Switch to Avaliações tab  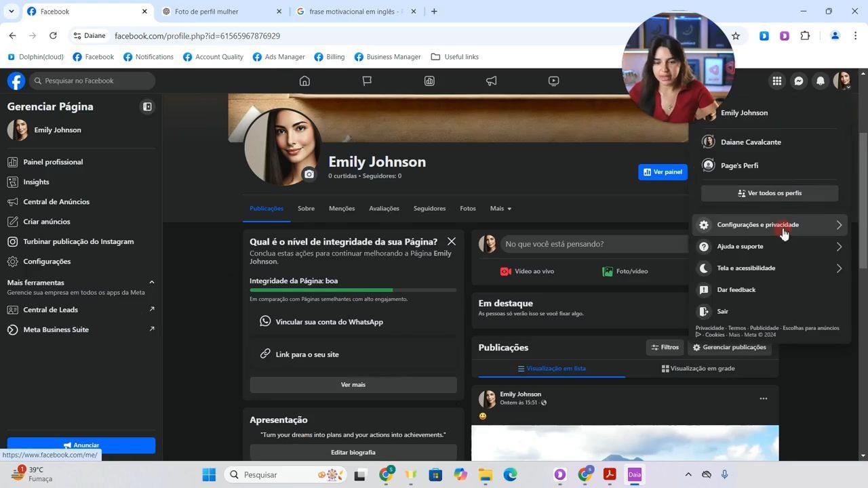point(384,209)
